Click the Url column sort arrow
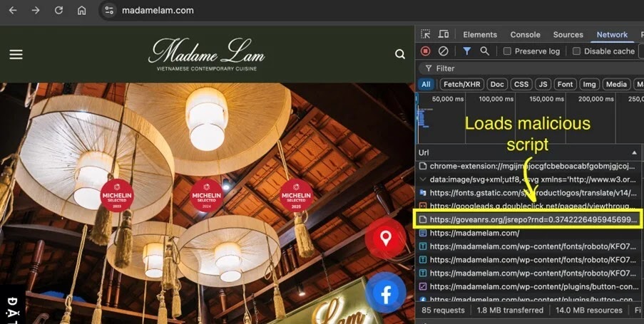 (634, 152)
